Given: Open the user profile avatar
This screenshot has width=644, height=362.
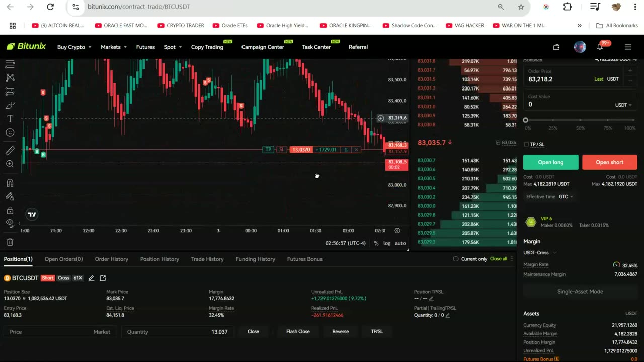Looking at the screenshot, I should point(580,47).
